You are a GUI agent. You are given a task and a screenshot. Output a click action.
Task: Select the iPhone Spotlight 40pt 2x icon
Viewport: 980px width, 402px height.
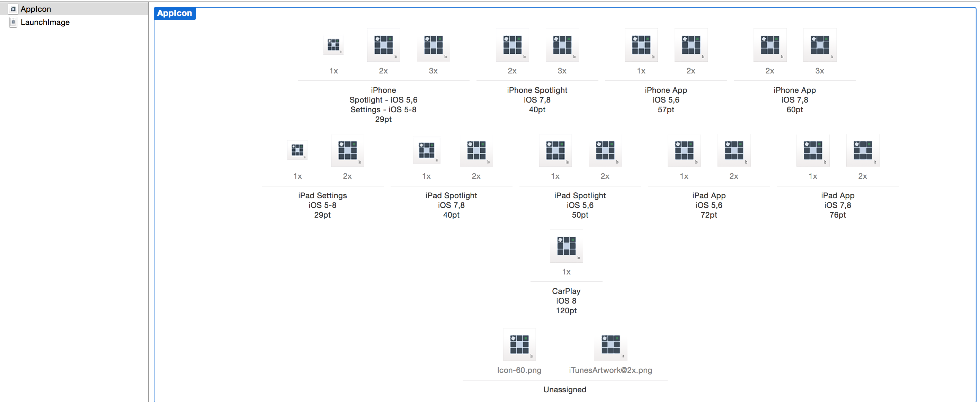pos(512,45)
